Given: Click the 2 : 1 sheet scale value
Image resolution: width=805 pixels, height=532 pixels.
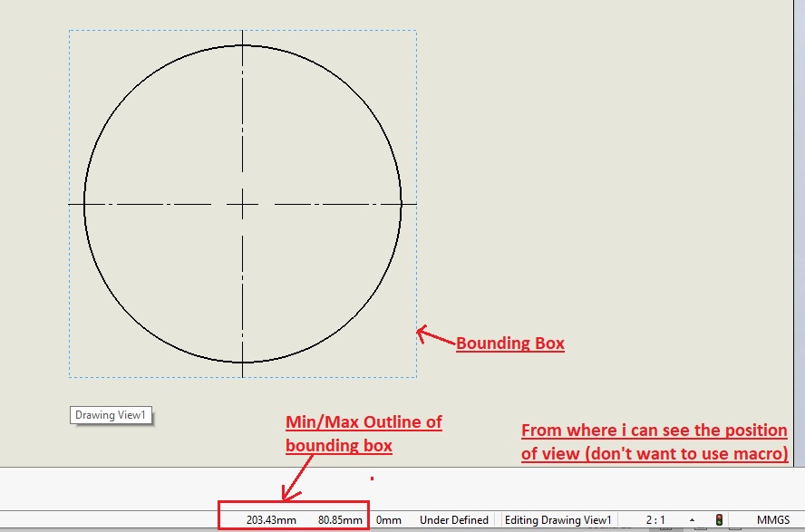Looking at the screenshot, I should click(655, 519).
